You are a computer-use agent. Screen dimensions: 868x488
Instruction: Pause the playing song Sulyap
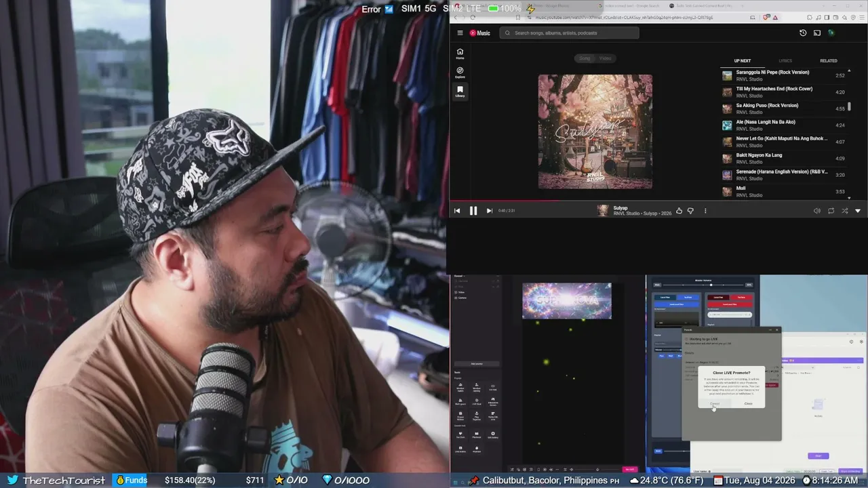[473, 211]
